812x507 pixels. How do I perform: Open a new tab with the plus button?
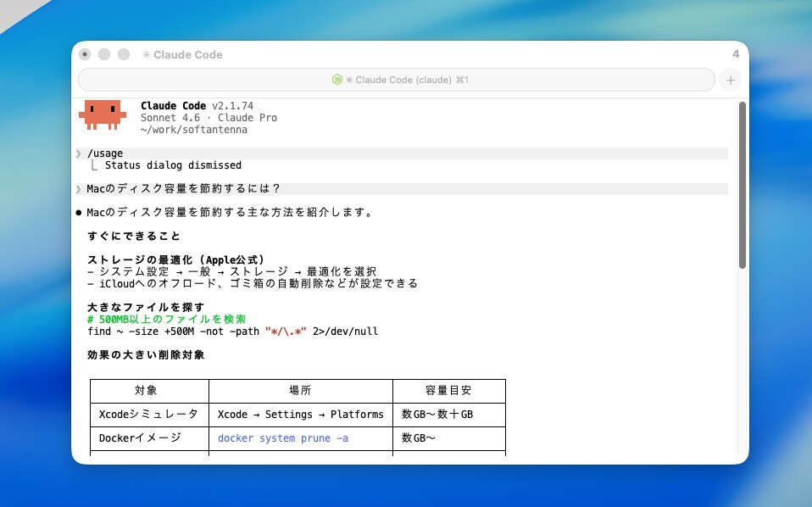(731, 81)
